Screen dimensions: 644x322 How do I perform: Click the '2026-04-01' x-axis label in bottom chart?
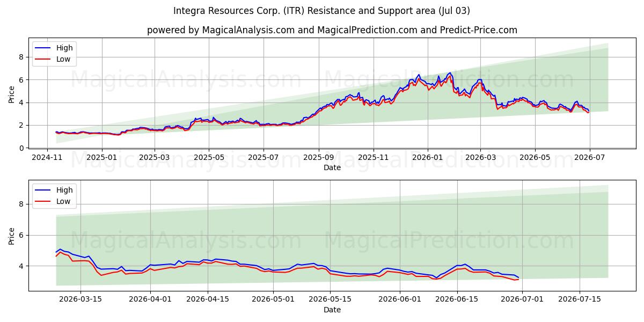(150, 300)
